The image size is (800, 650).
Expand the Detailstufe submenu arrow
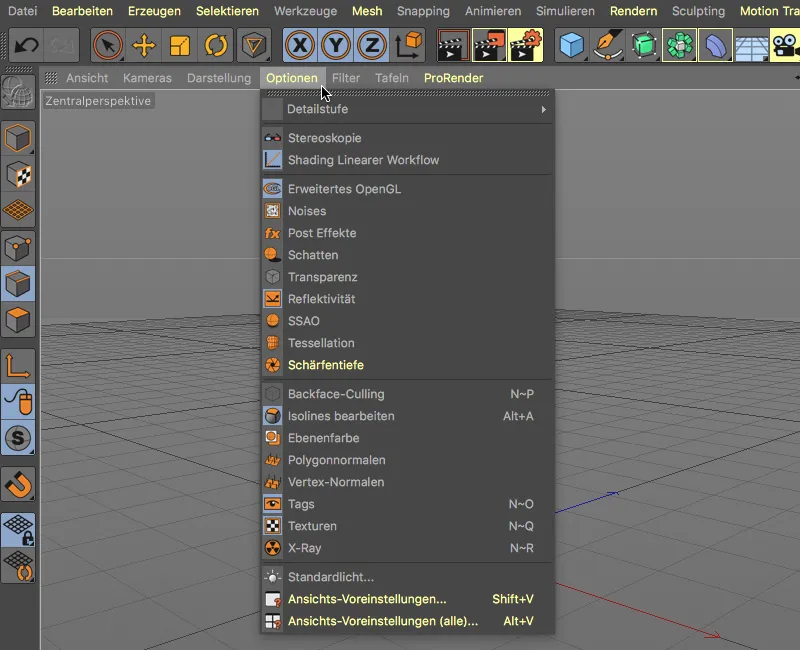click(x=543, y=109)
